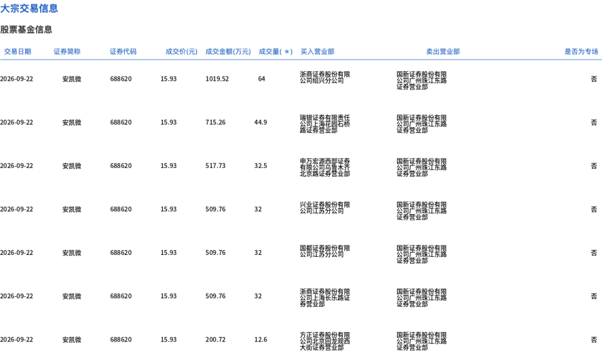
Task: Click price 15.93 in the 200.72 row
Action: pyautogui.click(x=169, y=340)
